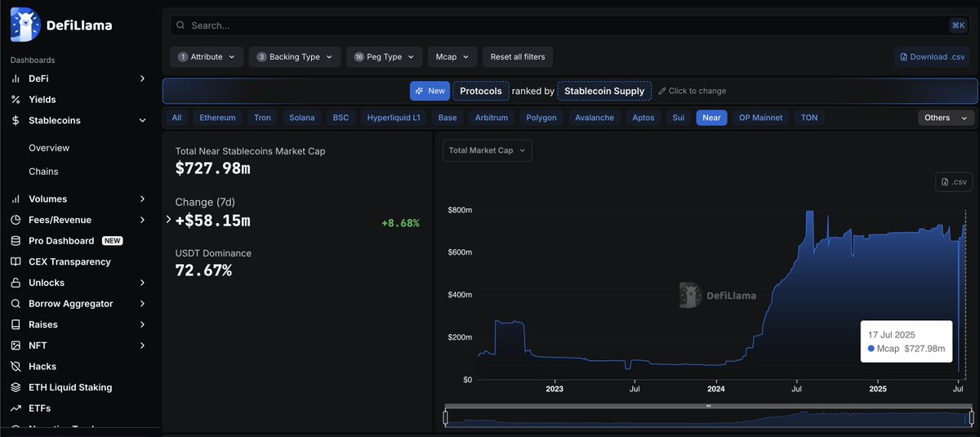This screenshot has height=437, width=980.
Task: Click the Search input field
Action: click(569, 25)
